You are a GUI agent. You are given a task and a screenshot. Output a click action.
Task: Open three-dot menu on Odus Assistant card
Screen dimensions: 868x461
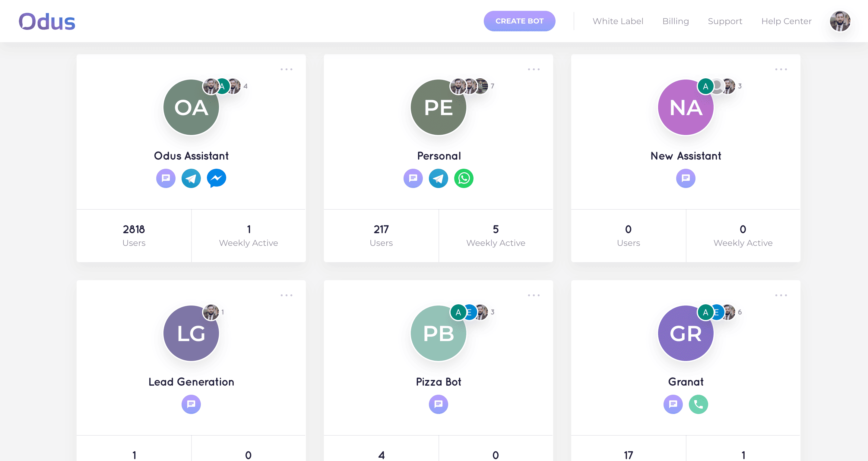pyautogui.click(x=287, y=69)
